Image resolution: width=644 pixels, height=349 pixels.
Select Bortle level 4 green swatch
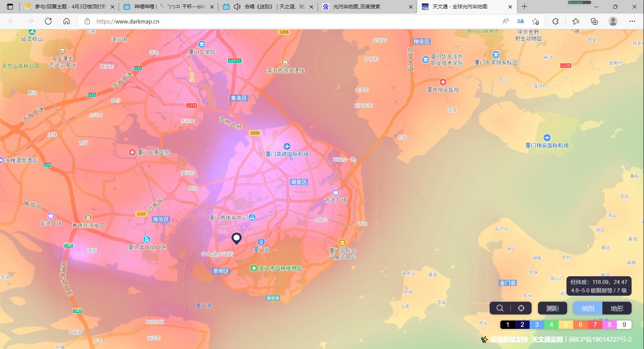[551, 325]
